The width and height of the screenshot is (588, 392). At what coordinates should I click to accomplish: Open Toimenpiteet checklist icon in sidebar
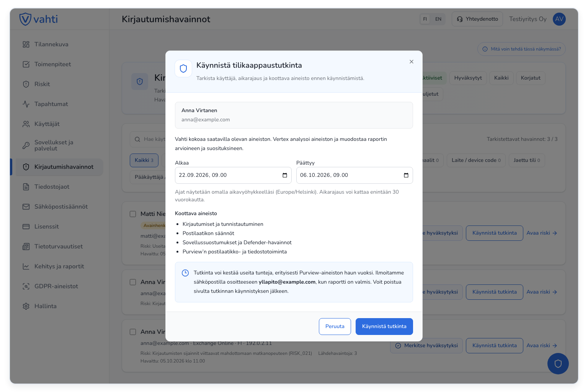(x=26, y=64)
